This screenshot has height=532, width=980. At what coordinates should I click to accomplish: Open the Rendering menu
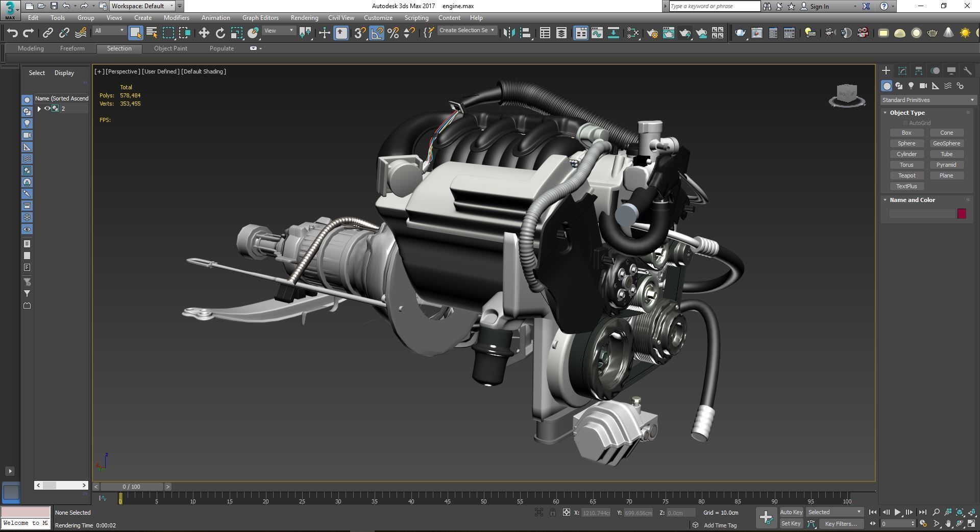(x=304, y=18)
